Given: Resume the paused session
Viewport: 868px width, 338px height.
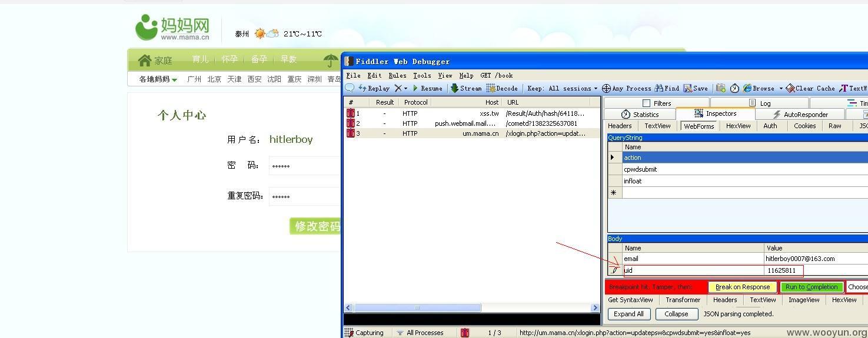Looking at the screenshot, I should coord(427,88).
